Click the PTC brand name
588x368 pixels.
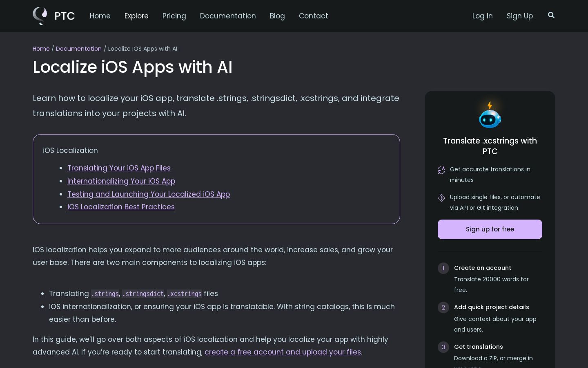[65, 16]
